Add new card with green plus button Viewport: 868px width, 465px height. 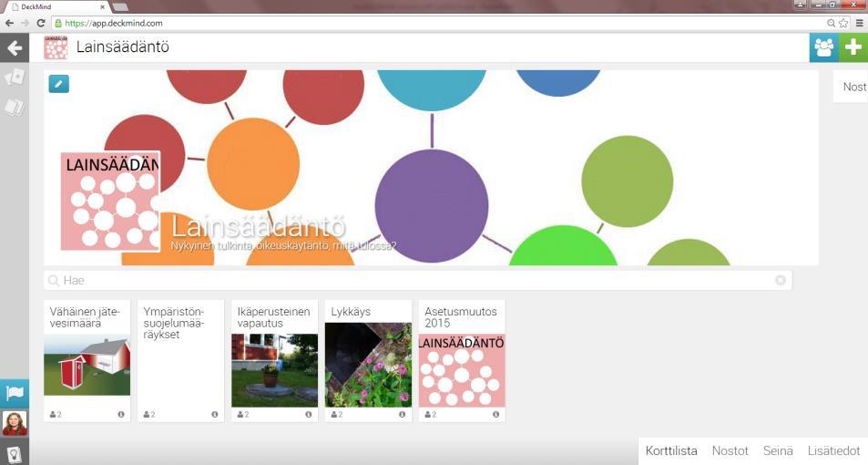[853, 47]
